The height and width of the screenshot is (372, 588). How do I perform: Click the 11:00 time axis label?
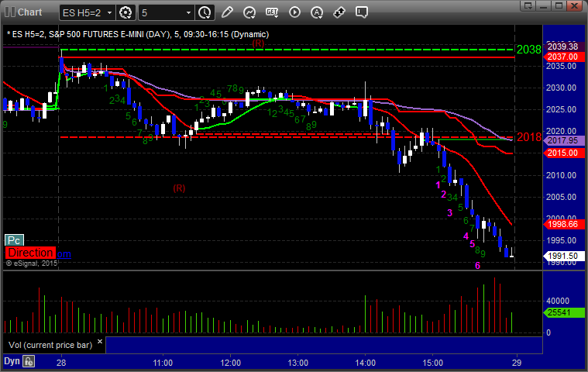tap(163, 363)
